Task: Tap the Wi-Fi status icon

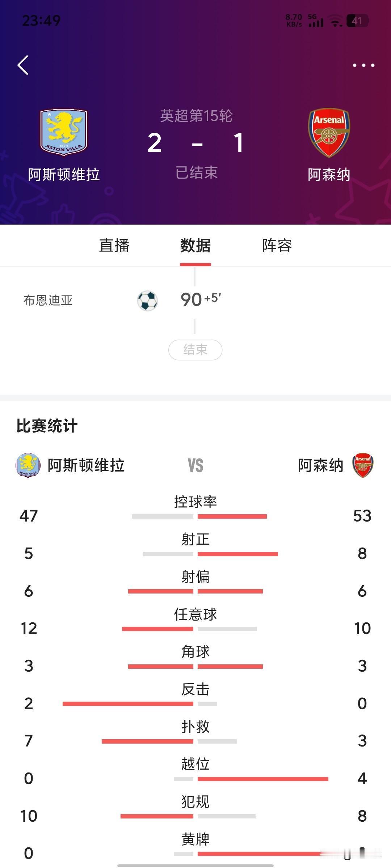Action: pos(336,22)
